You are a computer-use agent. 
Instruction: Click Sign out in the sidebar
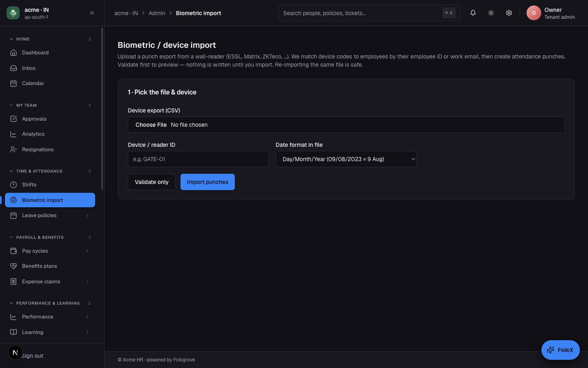(x=32, y=356)
